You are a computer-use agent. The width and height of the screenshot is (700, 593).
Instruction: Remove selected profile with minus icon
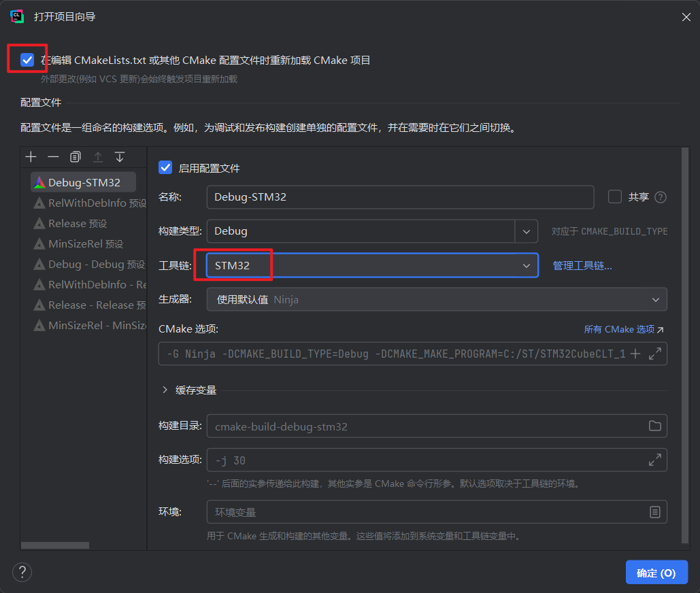(x=53, y=157)
